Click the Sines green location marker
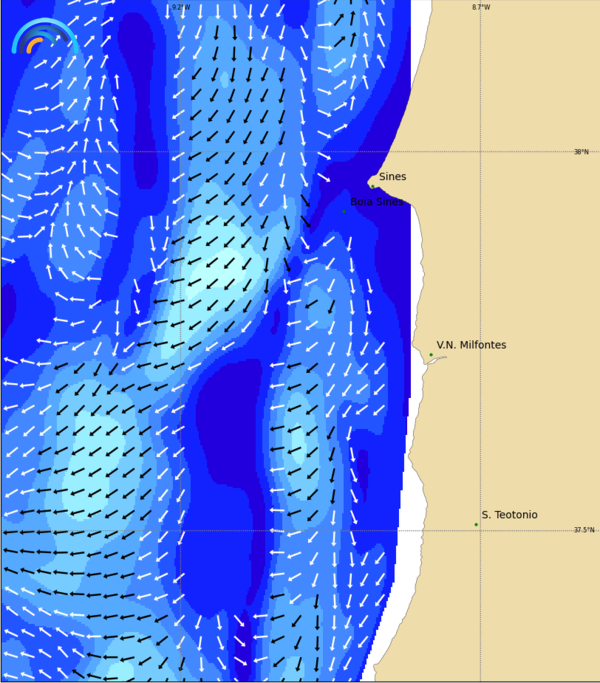 (x=372, y=186)
